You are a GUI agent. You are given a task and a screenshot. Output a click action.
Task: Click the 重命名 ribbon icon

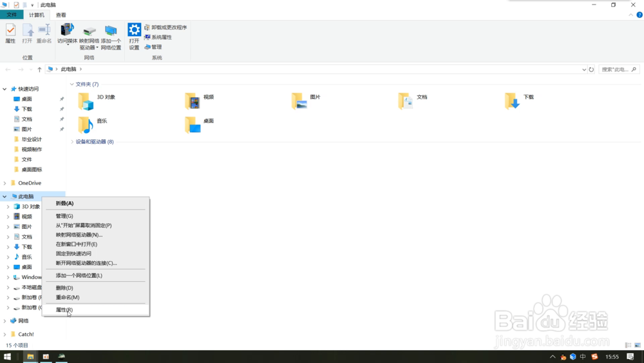[44, 34]
